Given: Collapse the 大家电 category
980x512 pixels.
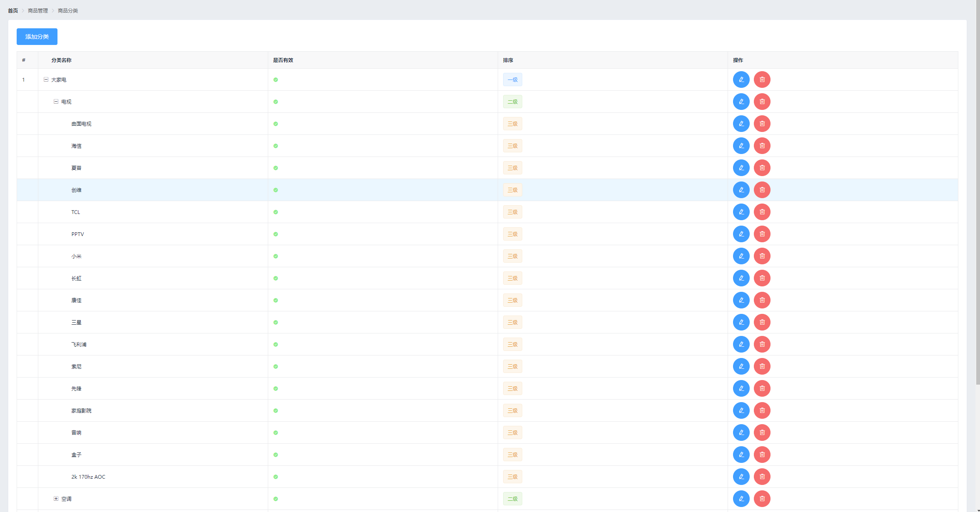Looking at the screenshot, I should click(46, 80).
